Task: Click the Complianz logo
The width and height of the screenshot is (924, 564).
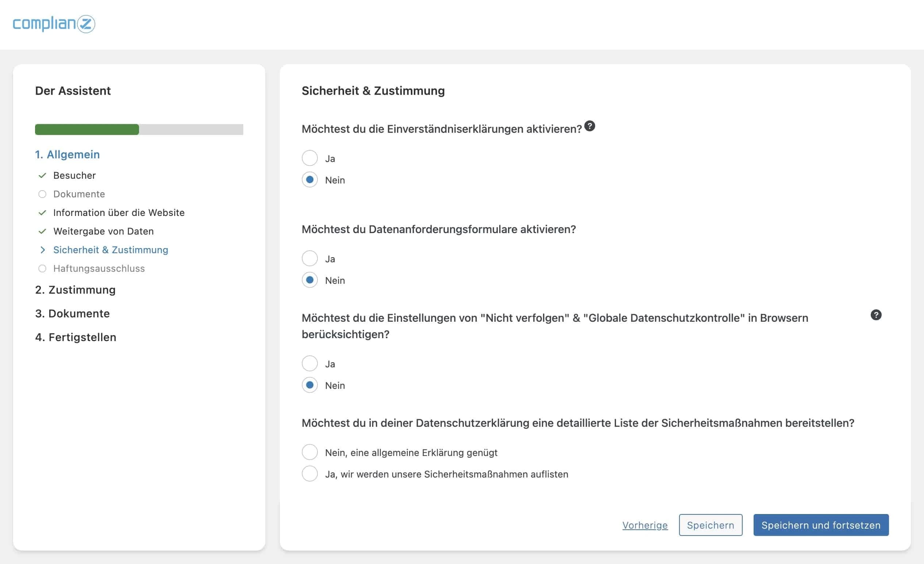Action: tap(53, 25)
